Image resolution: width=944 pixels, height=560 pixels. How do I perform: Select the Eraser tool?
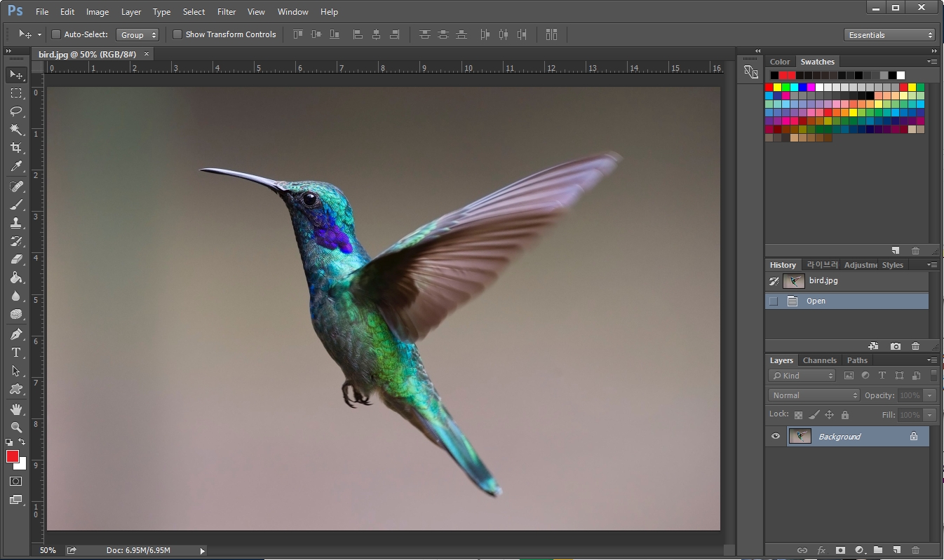pyautogui.click(x=16, y=259)
